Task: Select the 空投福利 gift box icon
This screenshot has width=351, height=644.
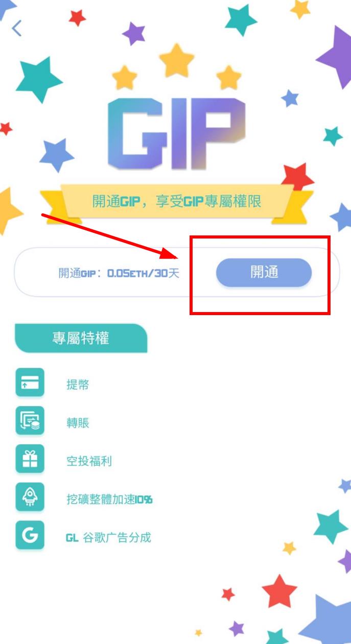Action: click(30, 459)
